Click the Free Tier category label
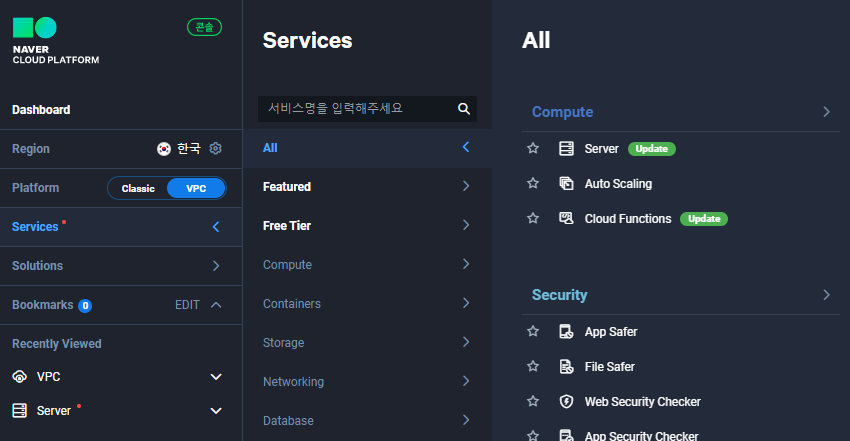Viewport: 850px width, 441px height. [x=287, y=226]
